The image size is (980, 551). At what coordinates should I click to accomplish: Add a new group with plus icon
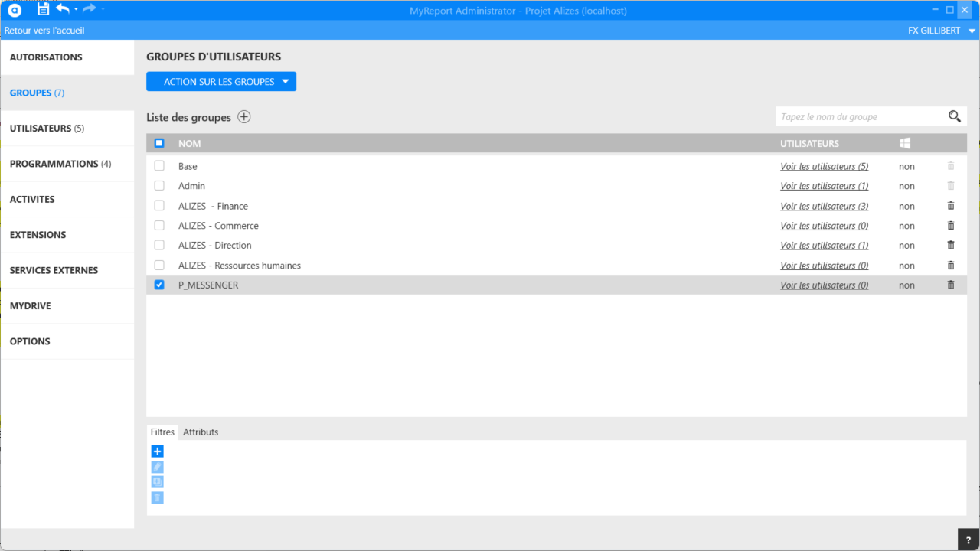coord(243,117)
